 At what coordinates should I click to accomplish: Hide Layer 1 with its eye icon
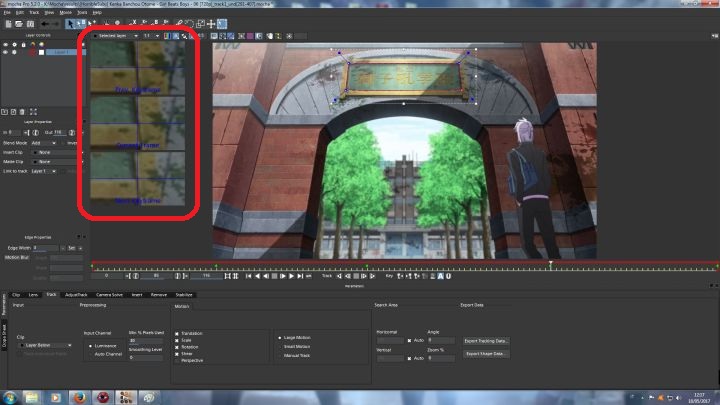pos(6,52)
